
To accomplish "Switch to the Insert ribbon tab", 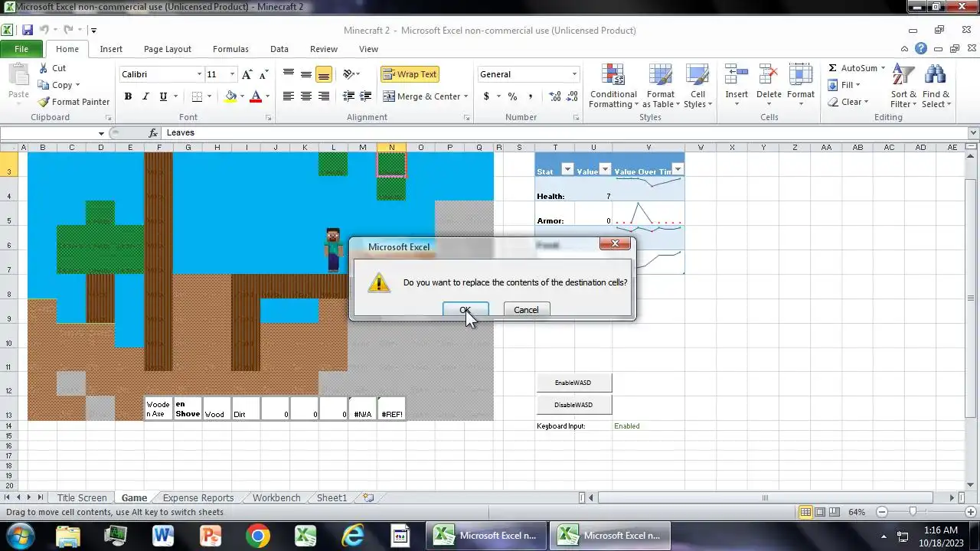I will (x=111, y=49).
